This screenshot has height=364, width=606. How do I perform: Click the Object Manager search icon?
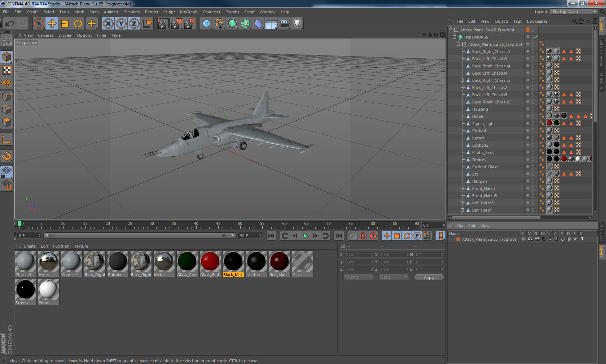coord(574,21)
